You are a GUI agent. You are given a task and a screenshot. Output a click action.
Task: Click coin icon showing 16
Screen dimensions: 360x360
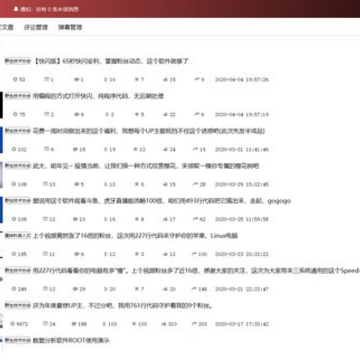tap(105, 219)
